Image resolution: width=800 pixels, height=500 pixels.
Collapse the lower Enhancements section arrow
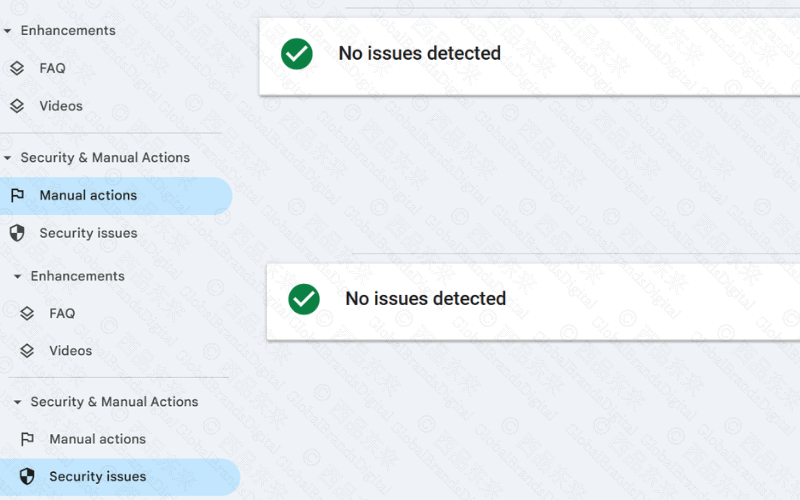point(17,276)
